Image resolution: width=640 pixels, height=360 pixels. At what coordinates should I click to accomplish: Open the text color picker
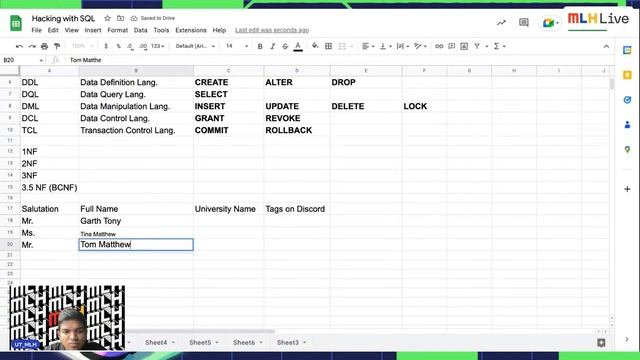[x=298, y=47]
